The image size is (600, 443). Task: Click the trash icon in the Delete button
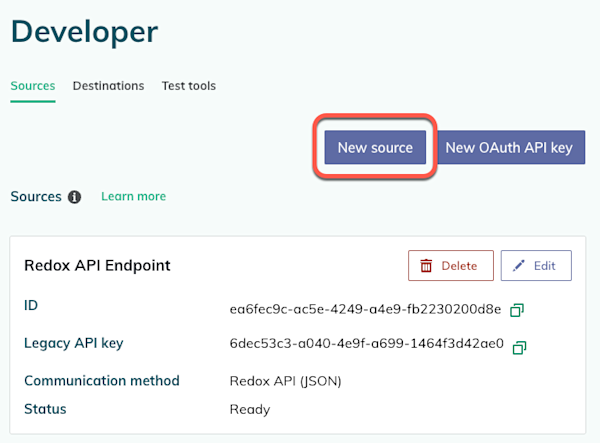pos(426,265)
